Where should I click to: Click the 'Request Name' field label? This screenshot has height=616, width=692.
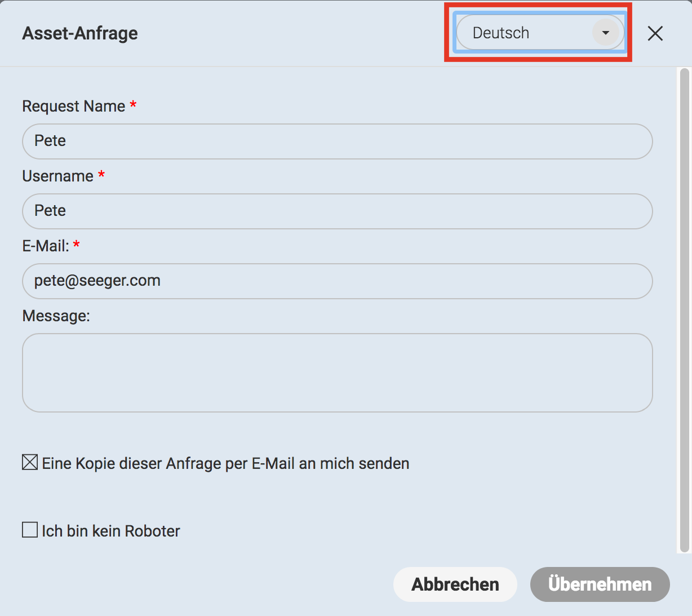(73, 106)
